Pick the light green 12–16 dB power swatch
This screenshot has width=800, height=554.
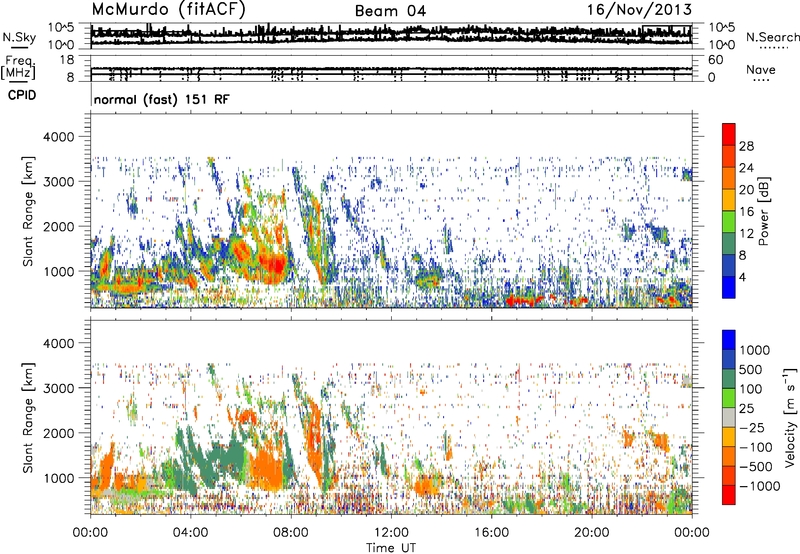[729, 222]
